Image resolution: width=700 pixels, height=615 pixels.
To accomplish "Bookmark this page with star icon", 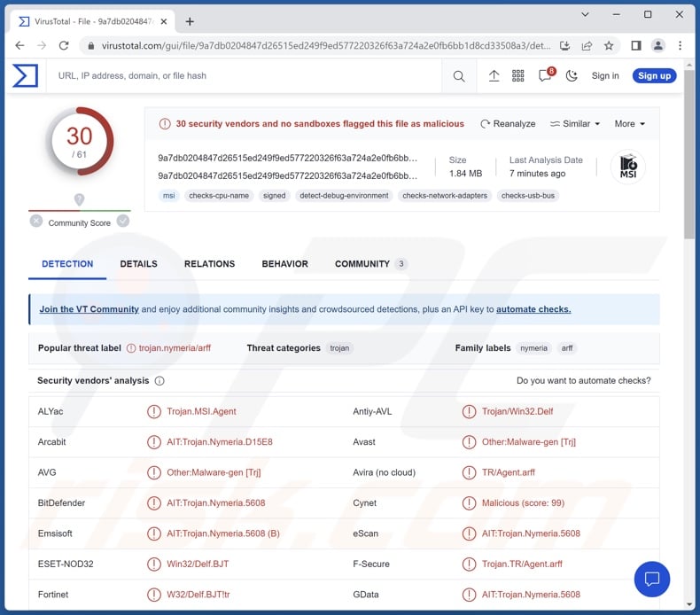I will pos(609,45).
